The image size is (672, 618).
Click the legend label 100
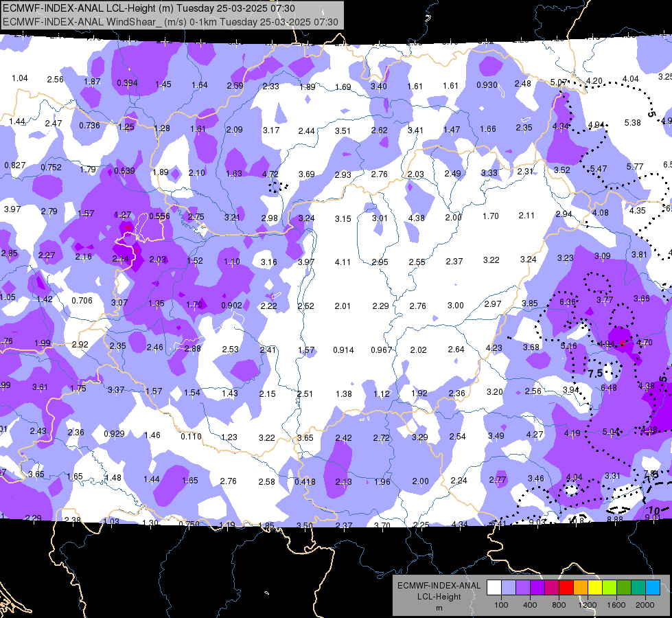click(501, 605)
